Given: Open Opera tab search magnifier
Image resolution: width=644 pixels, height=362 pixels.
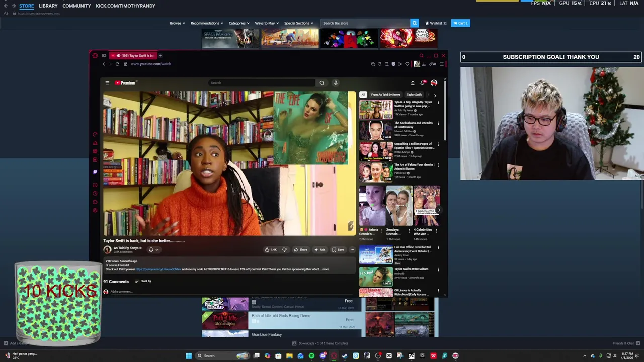Looking at the screenshot, I should point(421,55).
